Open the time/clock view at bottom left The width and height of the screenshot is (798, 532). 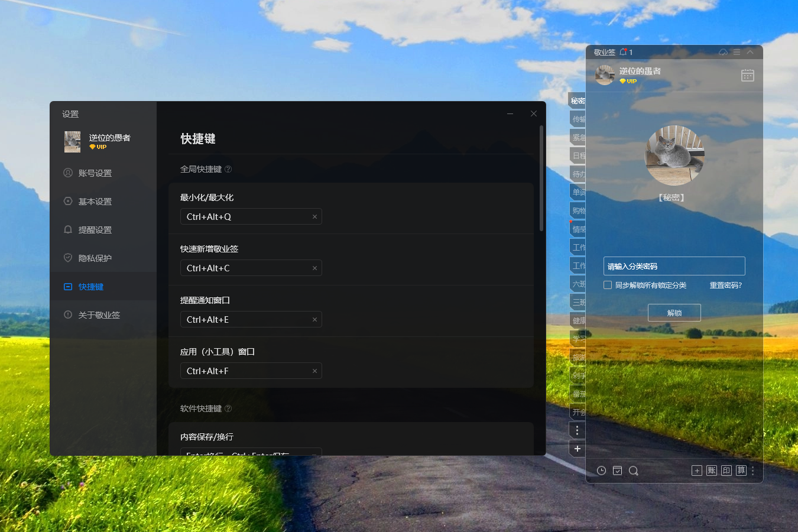coord(602,470)
